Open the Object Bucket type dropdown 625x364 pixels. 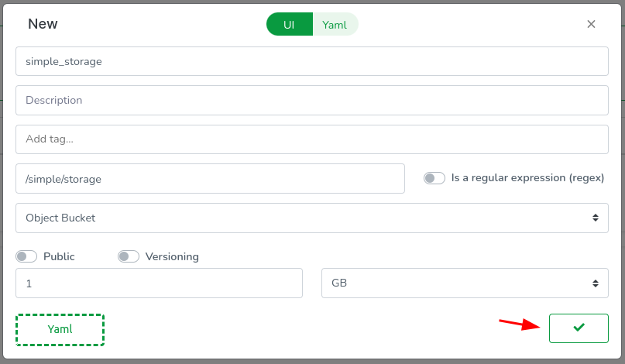pos(310,218)
